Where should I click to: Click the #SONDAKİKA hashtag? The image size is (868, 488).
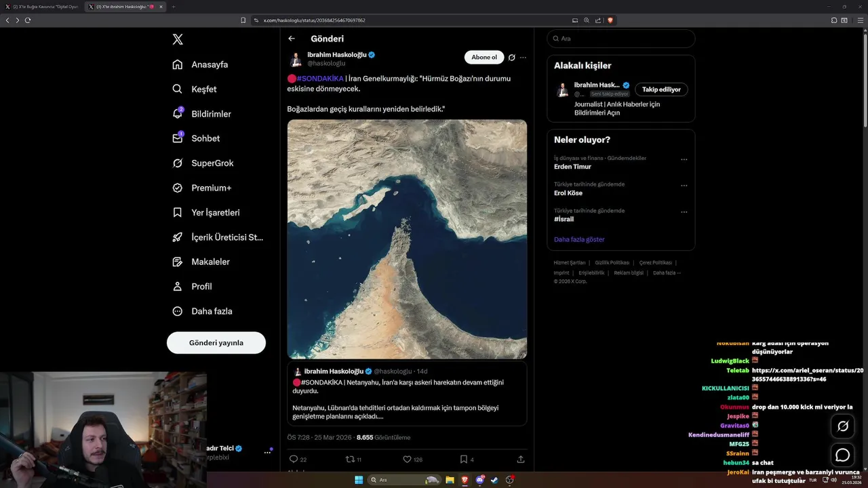[x=320, y=79]
